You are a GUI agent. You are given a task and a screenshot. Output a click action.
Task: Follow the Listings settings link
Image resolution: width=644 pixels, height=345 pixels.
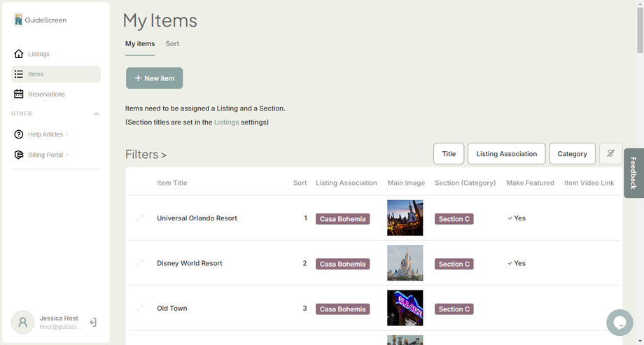click(226, 122)
